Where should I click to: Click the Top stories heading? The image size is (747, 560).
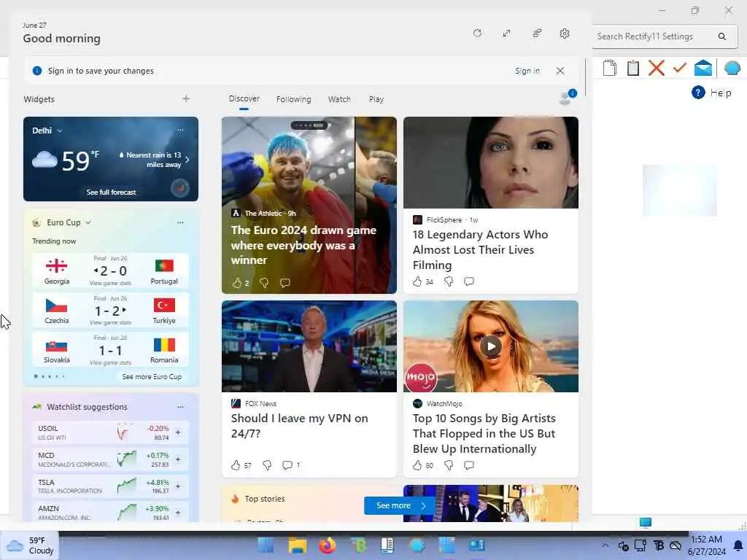[264, 499]
